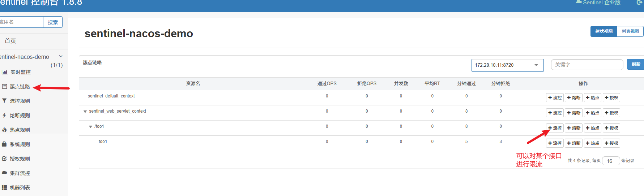The height and width of the screenshot is (196, 644).
Task: Click the logout icon in the header
Action: pyautogui.click(x=639, y=3)
